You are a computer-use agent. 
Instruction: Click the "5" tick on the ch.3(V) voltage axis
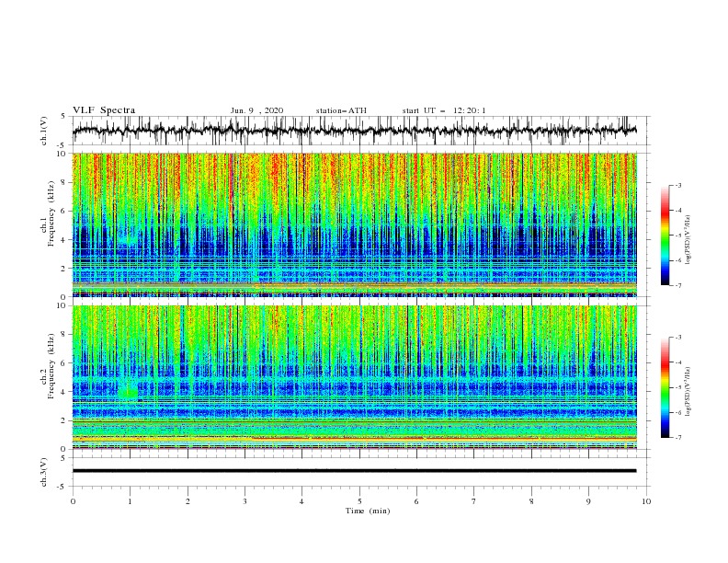pos(63,458)
